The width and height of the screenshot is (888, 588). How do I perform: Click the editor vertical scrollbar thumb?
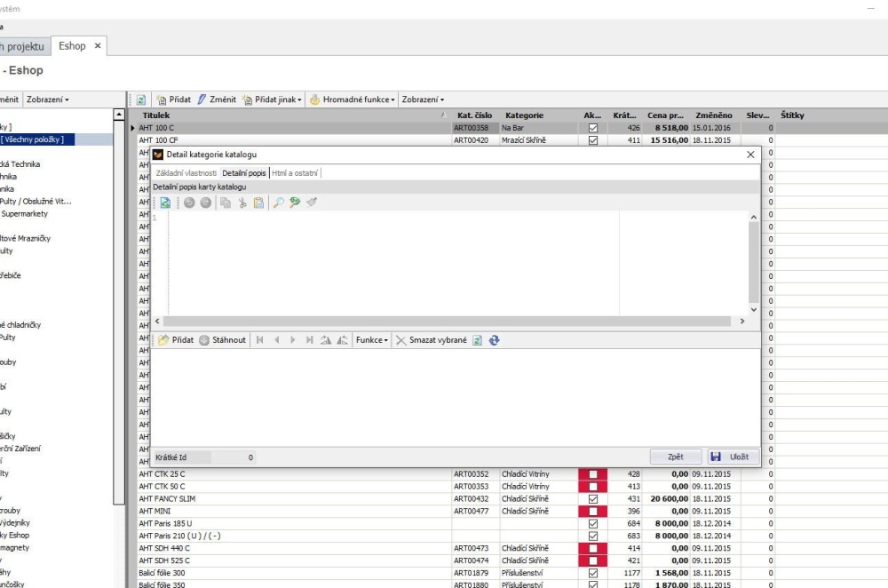753,262
